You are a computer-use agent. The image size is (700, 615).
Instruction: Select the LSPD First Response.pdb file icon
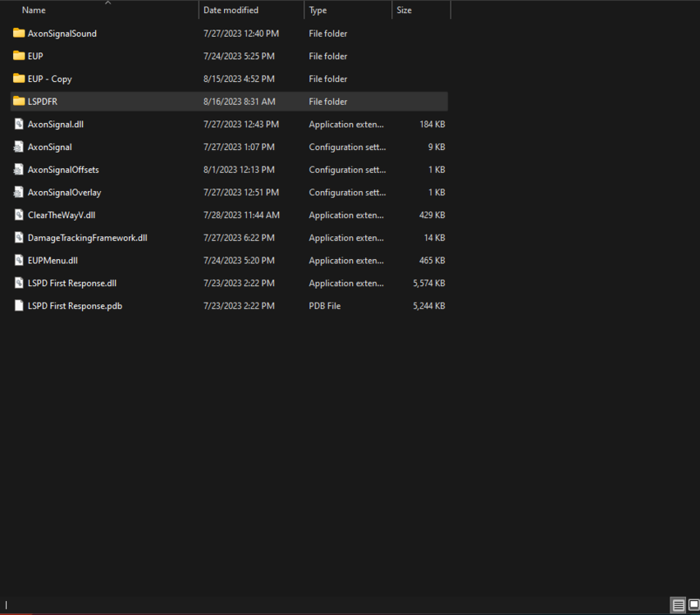(x=18, y=305)
